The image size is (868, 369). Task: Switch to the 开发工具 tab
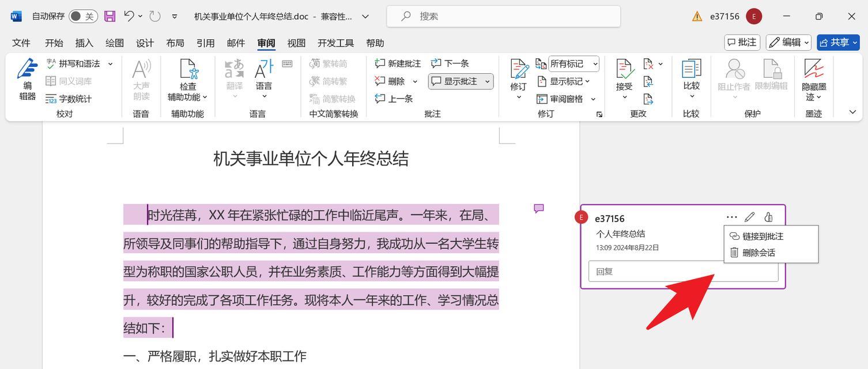(x=335, y=43)
